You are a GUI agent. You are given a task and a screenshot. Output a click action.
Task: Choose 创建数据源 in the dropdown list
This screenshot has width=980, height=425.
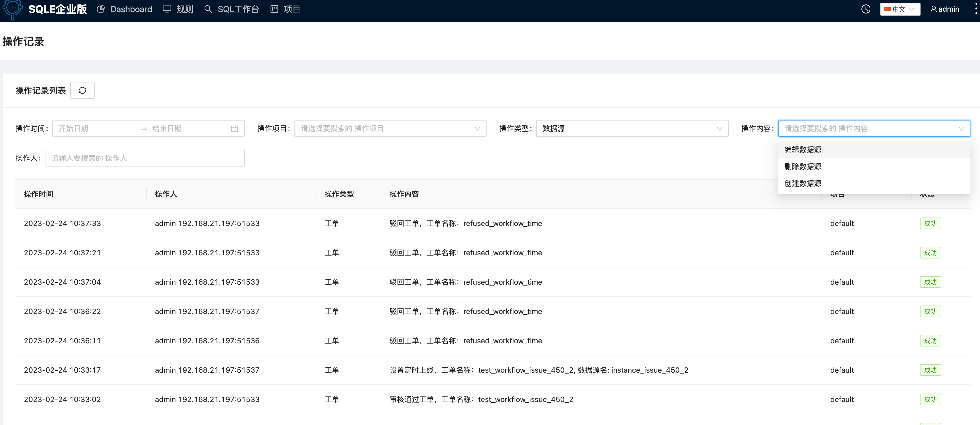802,183
